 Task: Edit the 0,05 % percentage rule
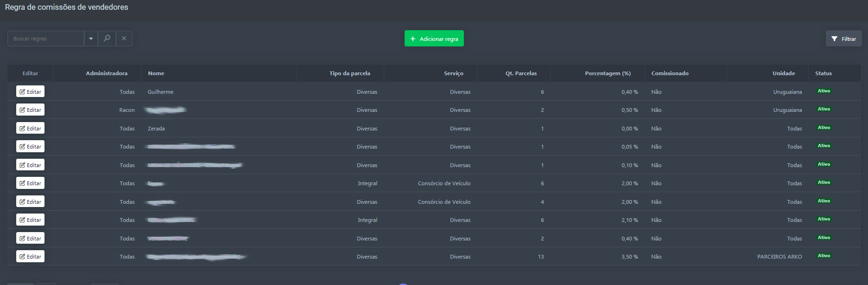click(30, 147)
